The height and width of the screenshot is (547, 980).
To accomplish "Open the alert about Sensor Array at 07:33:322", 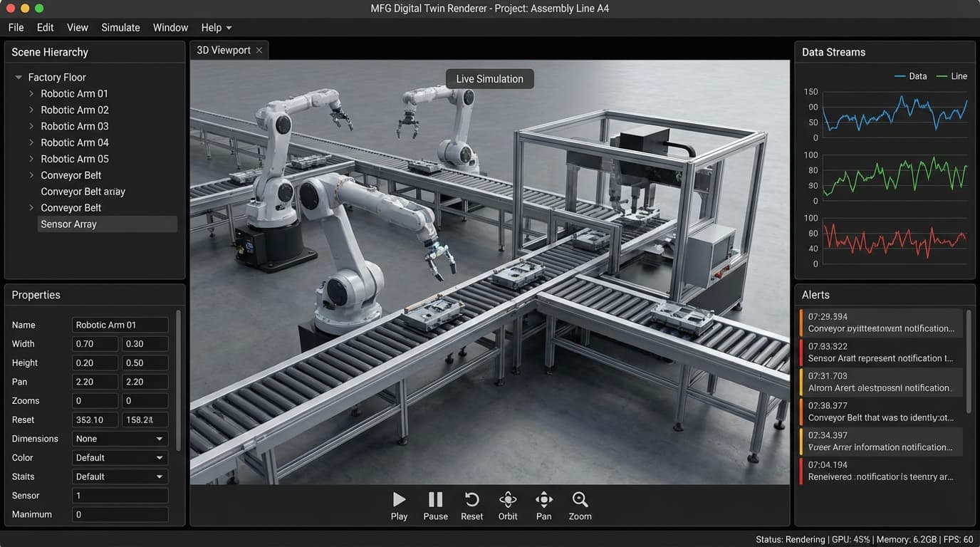I will coord(882,352).
